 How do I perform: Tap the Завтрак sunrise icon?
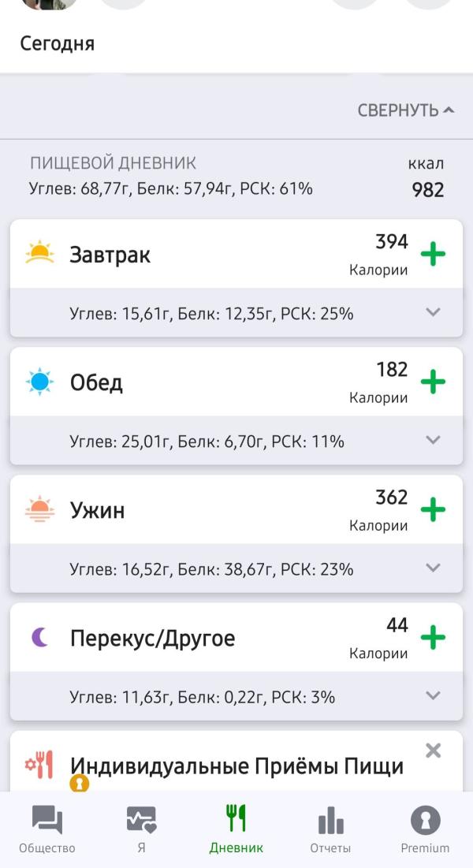(x=39, y=254)
